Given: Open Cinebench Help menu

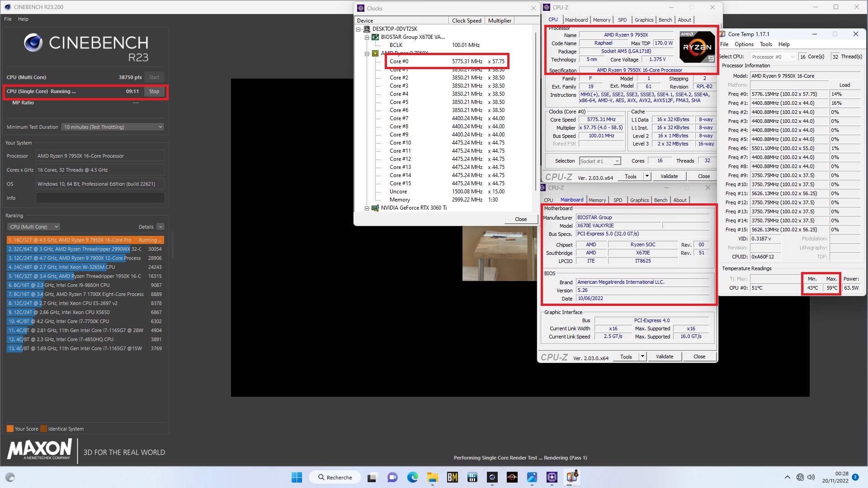Looking at the screenshot, I should 23,19.
